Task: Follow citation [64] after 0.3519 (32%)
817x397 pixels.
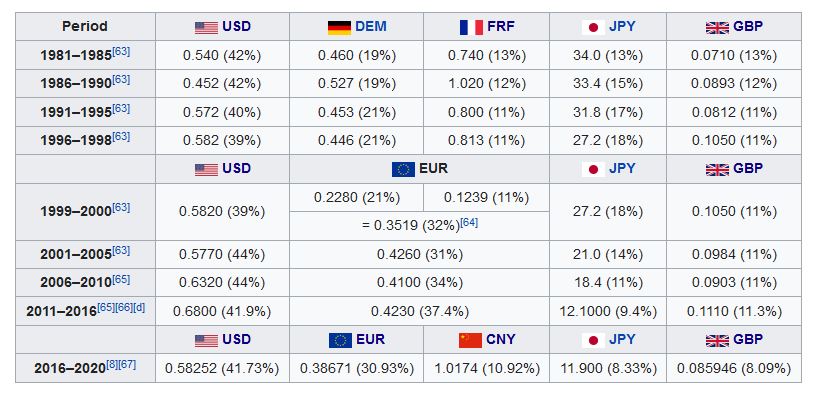Action: [x=469, y=222]
